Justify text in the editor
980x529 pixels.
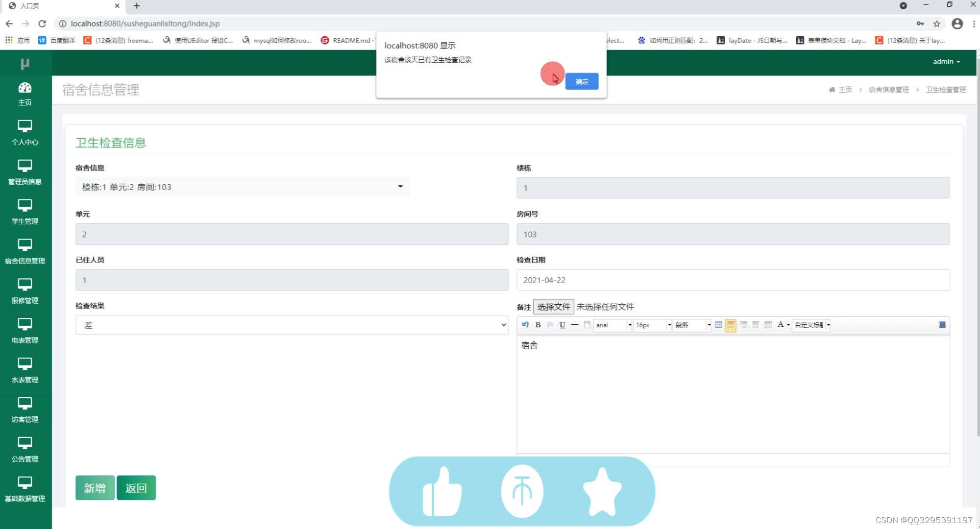pyautogui.click(x=768, y=325)
